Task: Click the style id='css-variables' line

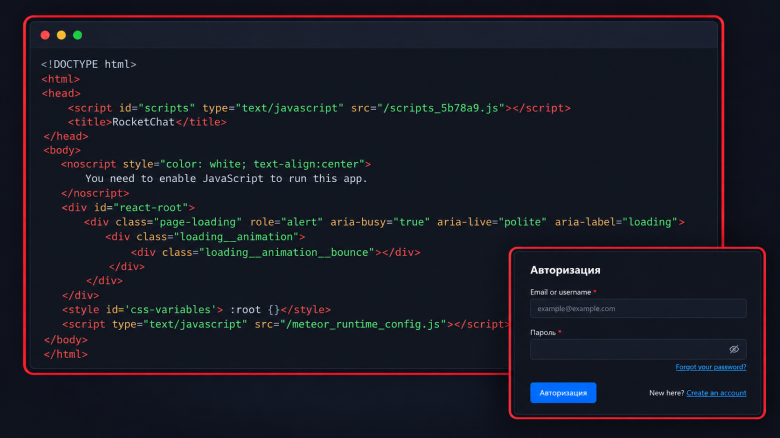Action: 196,310
